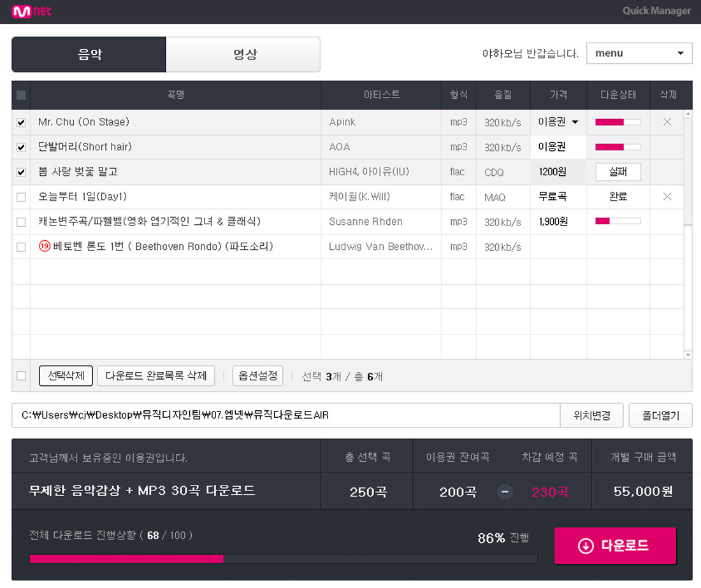Uncheck the Mr. Chu (On Stage) checkbox
This screenshot has width=701, height=588.
[x=21, y=122]
